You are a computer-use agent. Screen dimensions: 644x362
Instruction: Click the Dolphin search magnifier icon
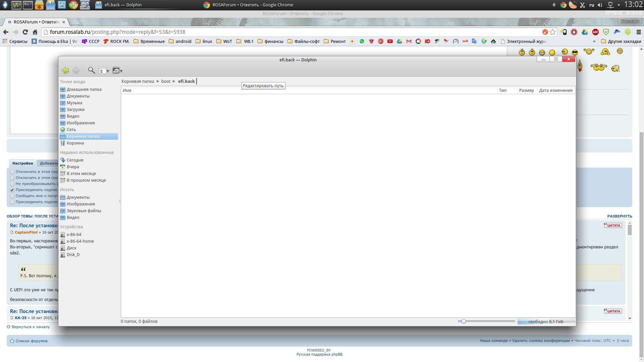tap(91, 70)
